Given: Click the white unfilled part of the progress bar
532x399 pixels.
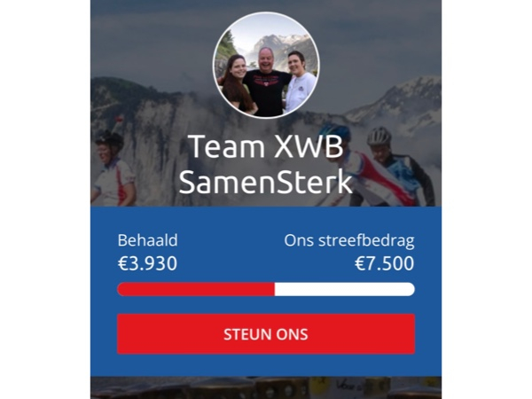Looking at the screenshot, I should [x=345, y=289].
